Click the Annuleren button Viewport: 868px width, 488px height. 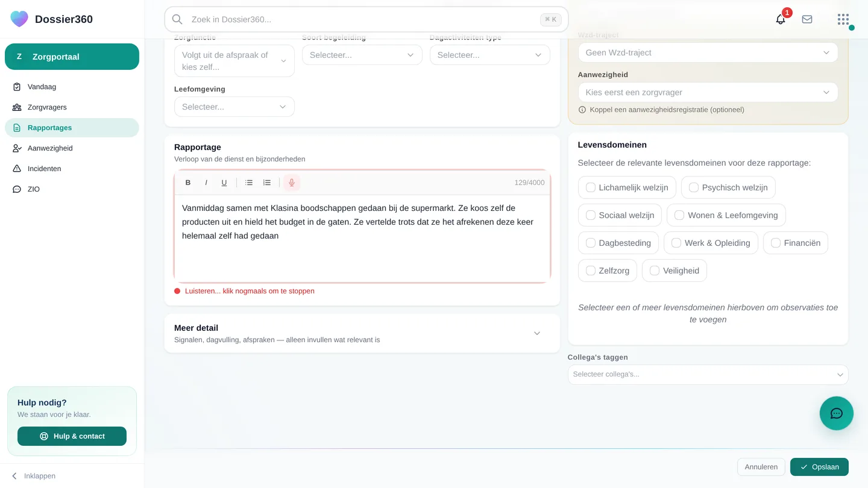point(761,467)
